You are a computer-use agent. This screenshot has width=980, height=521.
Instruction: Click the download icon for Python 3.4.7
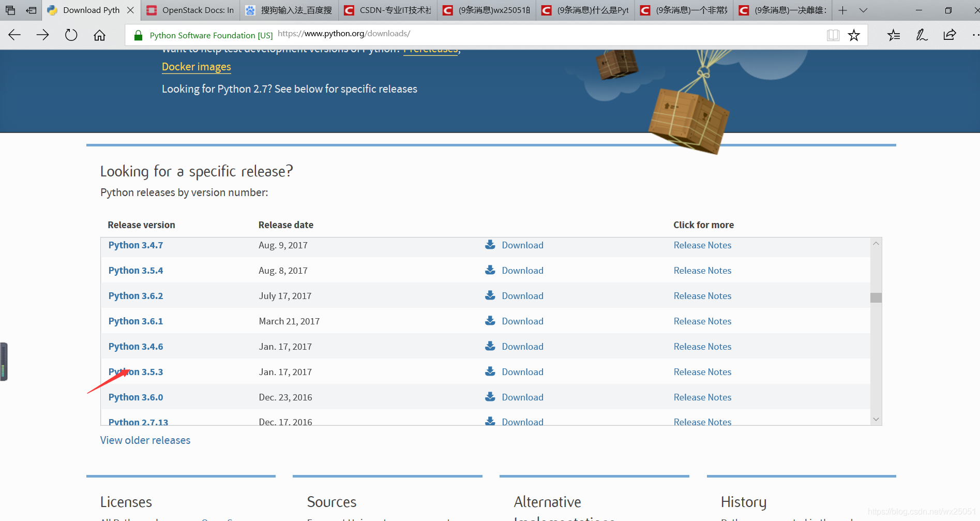(x=490, y=245)
